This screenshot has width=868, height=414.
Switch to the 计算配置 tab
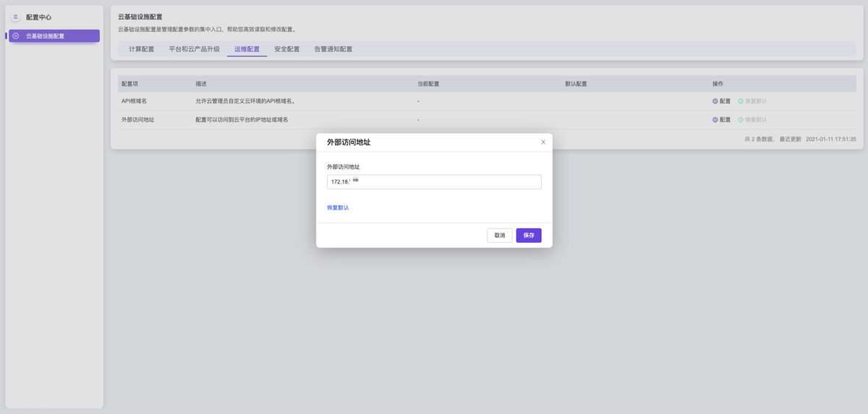pos(141,49)
